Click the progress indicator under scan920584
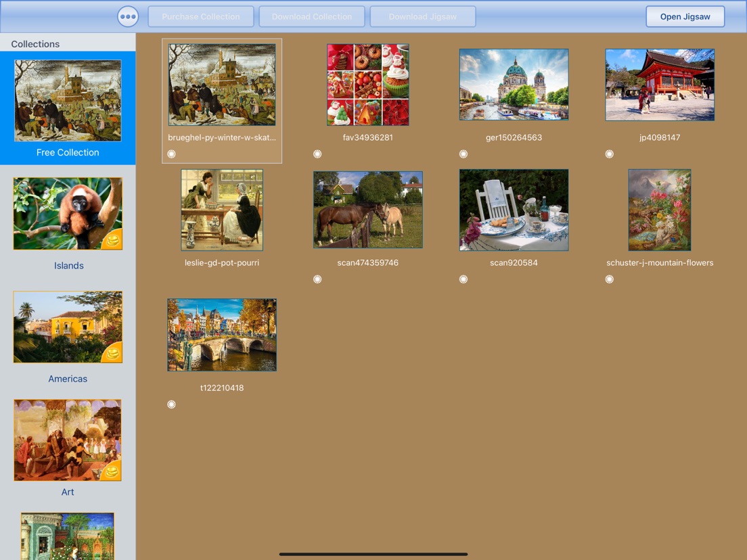This screenshot has height=560, width=747. point(463,279)
